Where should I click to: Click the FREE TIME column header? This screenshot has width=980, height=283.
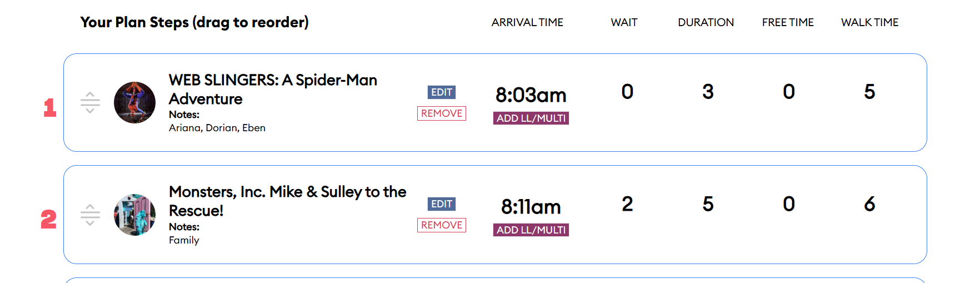click(x=788, y=23)
